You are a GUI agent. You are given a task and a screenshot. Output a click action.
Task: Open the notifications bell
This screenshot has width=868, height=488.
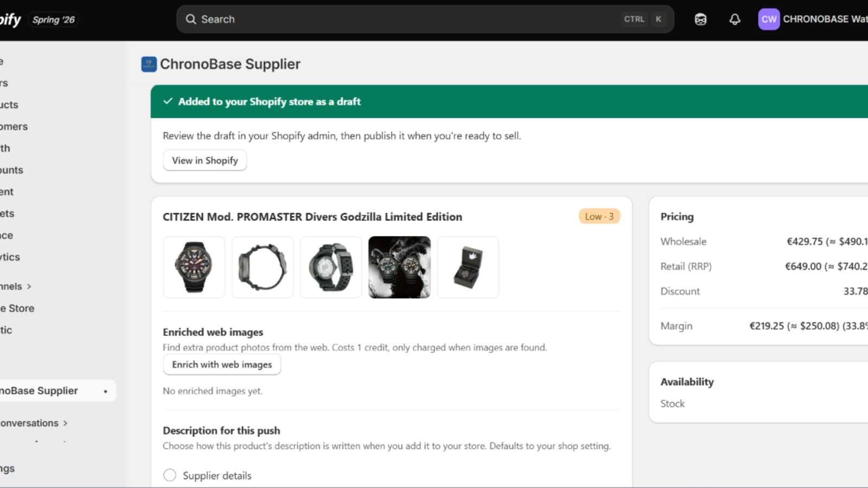735,20
